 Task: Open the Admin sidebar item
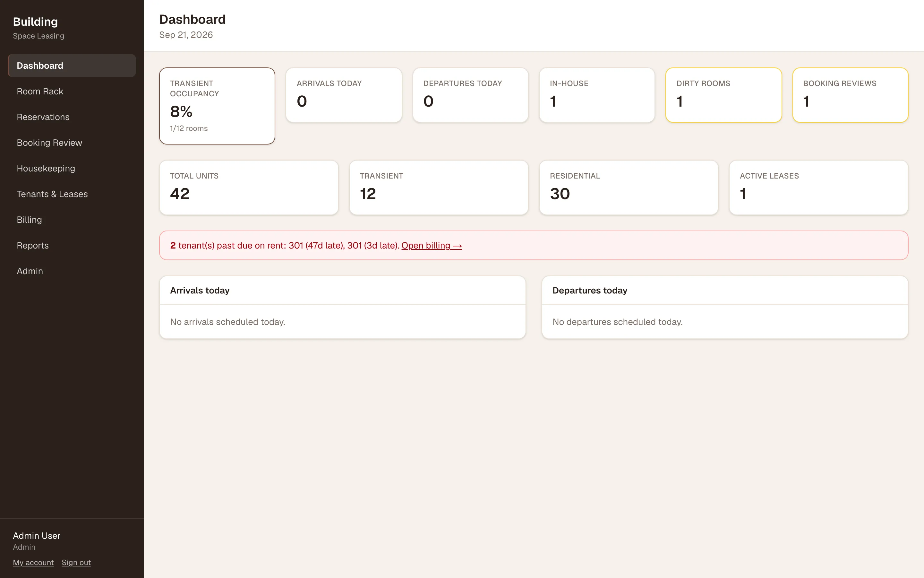click(72, 271)
